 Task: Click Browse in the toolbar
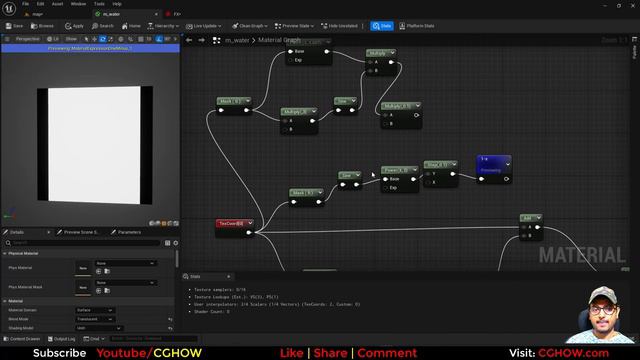coord(42,26)
